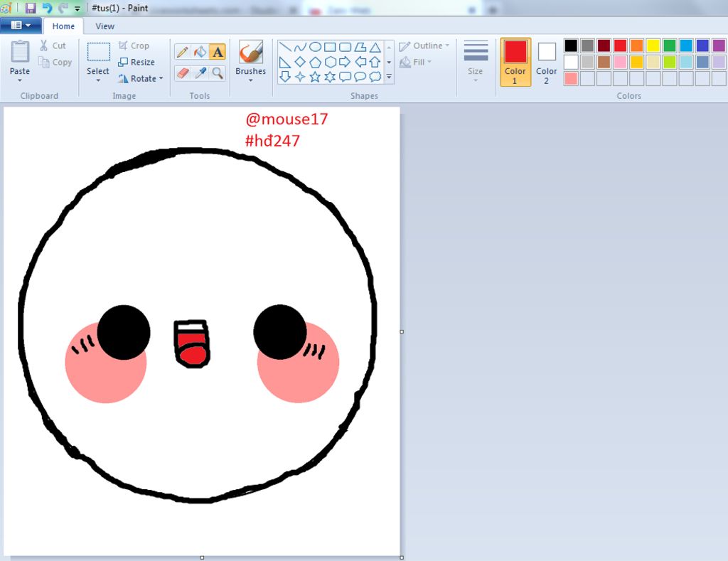Click the Redo arrow in title bar
This screenshot has height=561, width=728.
click(x=63, y=8)
